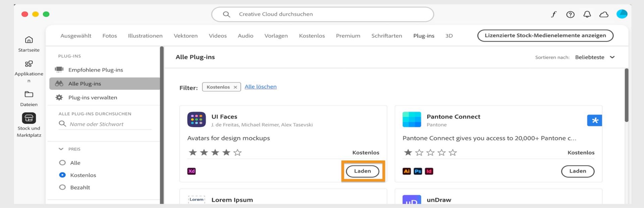This screenshot has width=644, height=208.
Task: Switch to the Vorlagen tab
Action: click(276, 36)
